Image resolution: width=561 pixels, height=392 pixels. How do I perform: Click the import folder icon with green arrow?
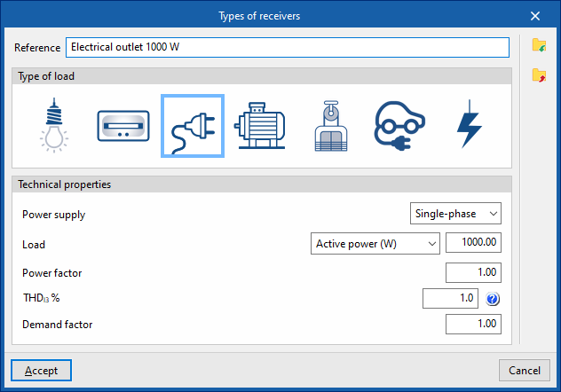[539, 45]
